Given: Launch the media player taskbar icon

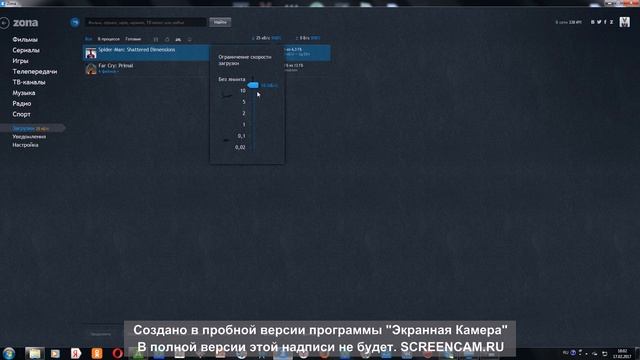Looking at the screenshot, I should pyautogui.click(x=55, y=353).
